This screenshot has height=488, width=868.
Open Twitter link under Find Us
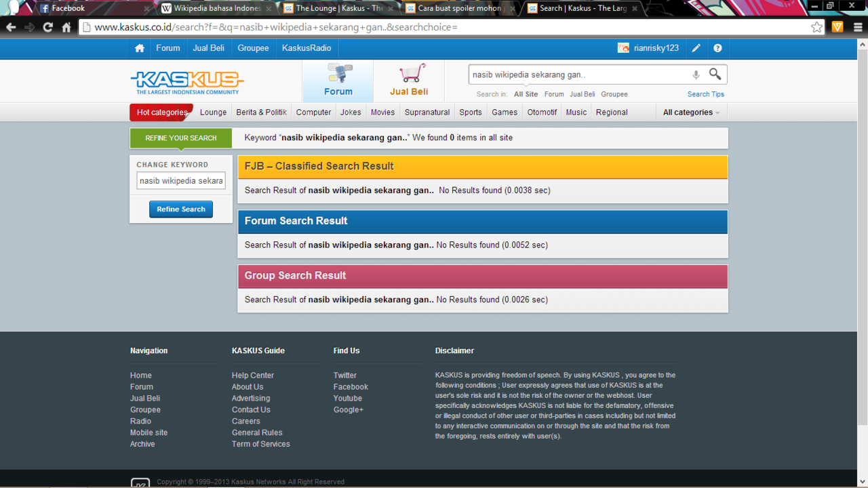(344, 375)
